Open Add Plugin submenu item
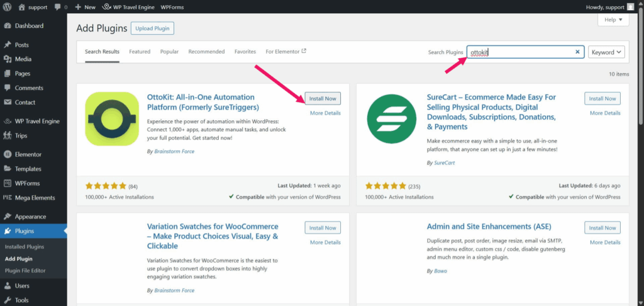 pyautogui.click(x=18, y=259)
